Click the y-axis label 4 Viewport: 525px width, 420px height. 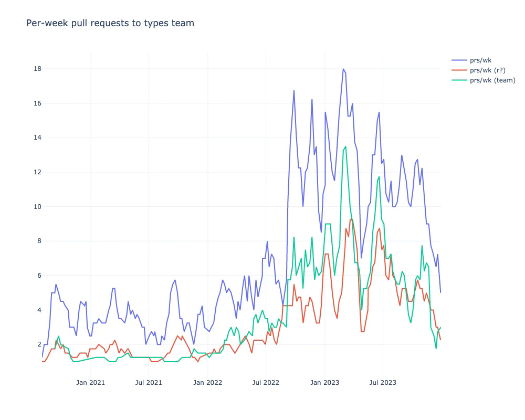(x=39, y=310)
